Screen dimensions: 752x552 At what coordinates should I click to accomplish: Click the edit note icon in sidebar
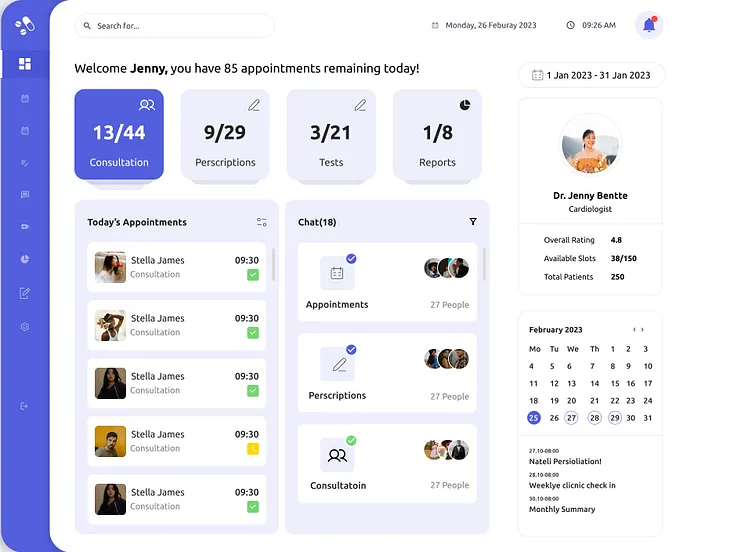[x=25, y=293]
